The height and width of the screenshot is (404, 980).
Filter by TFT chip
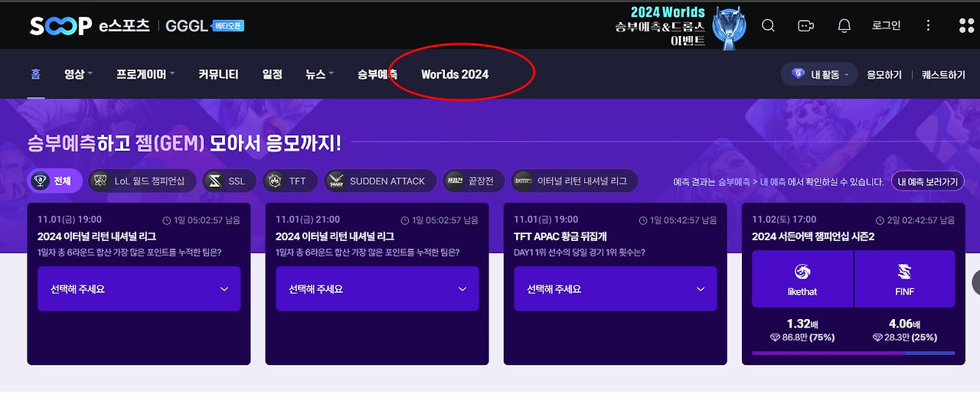289,181
